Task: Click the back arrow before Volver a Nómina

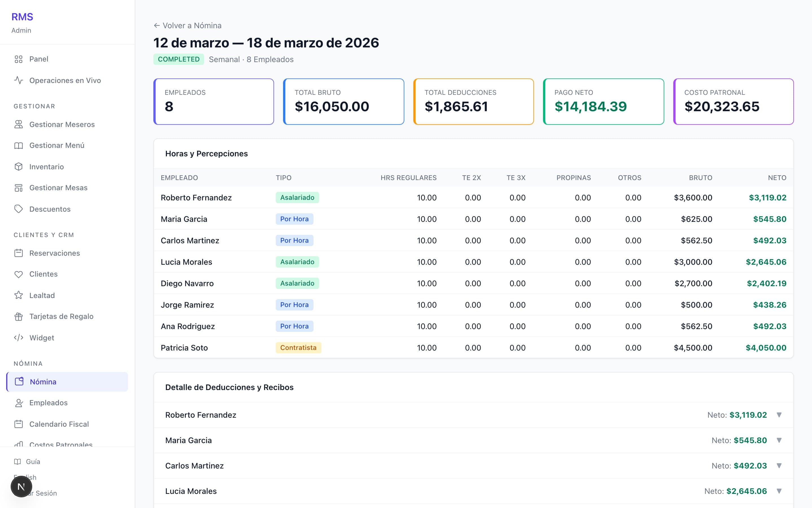Action: click(157, 25)
